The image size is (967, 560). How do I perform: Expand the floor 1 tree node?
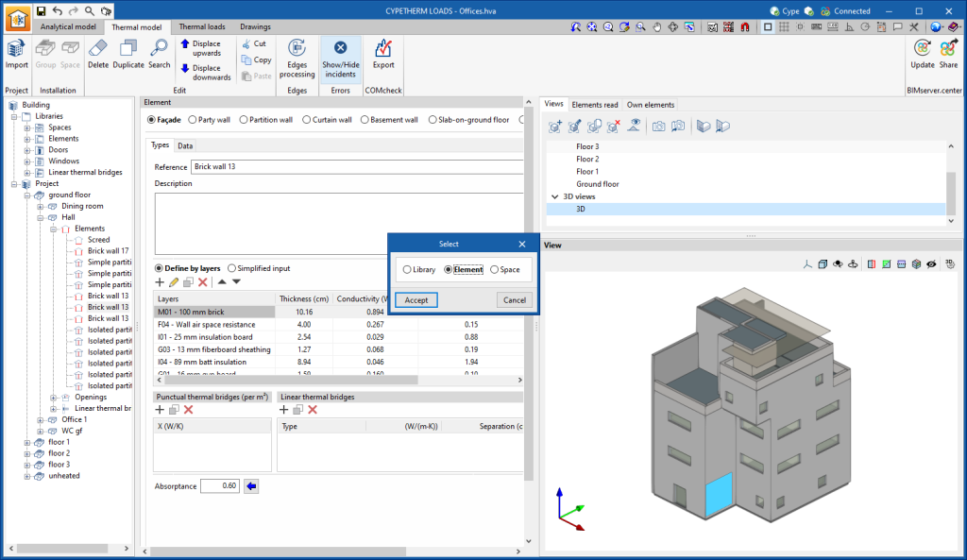[x=27, y=442]
